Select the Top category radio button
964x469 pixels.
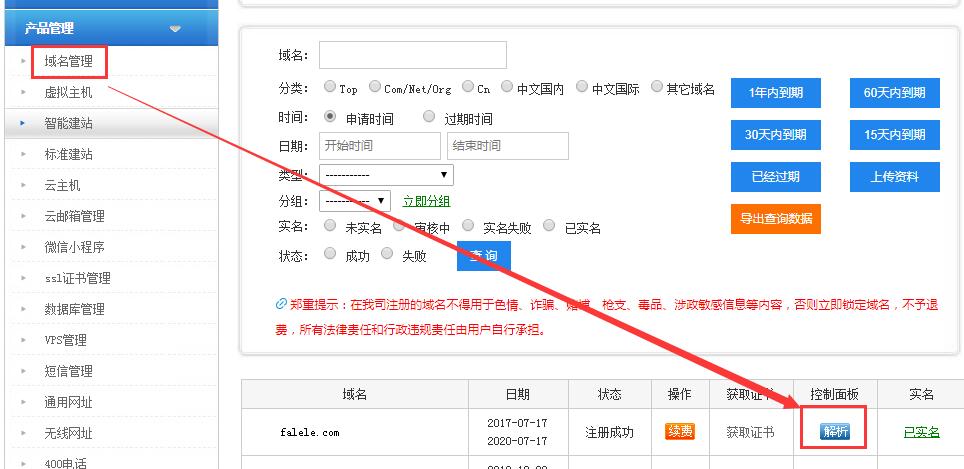(x=329, y=88)
